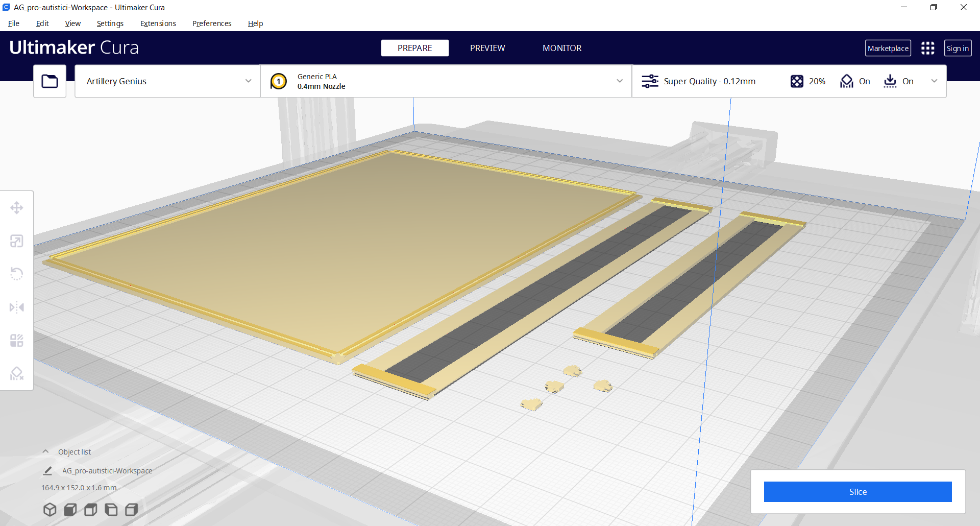Open Super Quality - 0.12mm profile settings
980x526 pixels.
(709, 81)
